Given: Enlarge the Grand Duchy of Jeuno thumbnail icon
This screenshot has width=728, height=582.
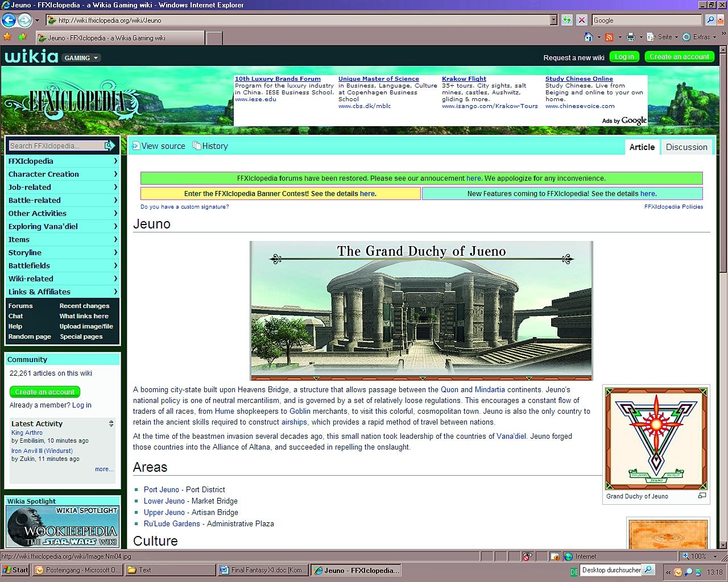Looking at the screenshot, I should point(702,496).
